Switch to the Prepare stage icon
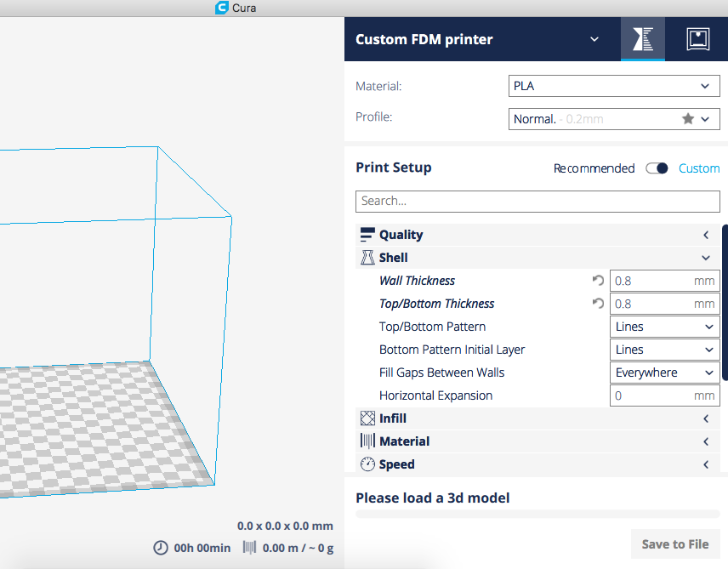Viewport: 728px width, 569px height. 643,39
